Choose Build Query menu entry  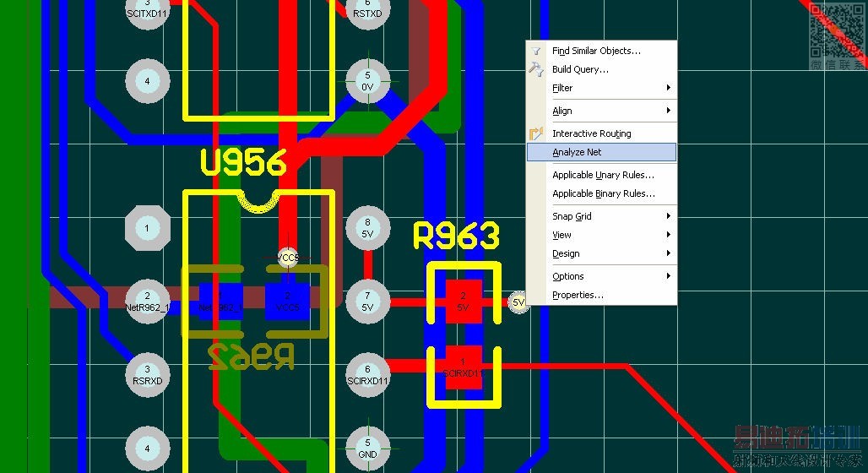click(x=601, y=69)
